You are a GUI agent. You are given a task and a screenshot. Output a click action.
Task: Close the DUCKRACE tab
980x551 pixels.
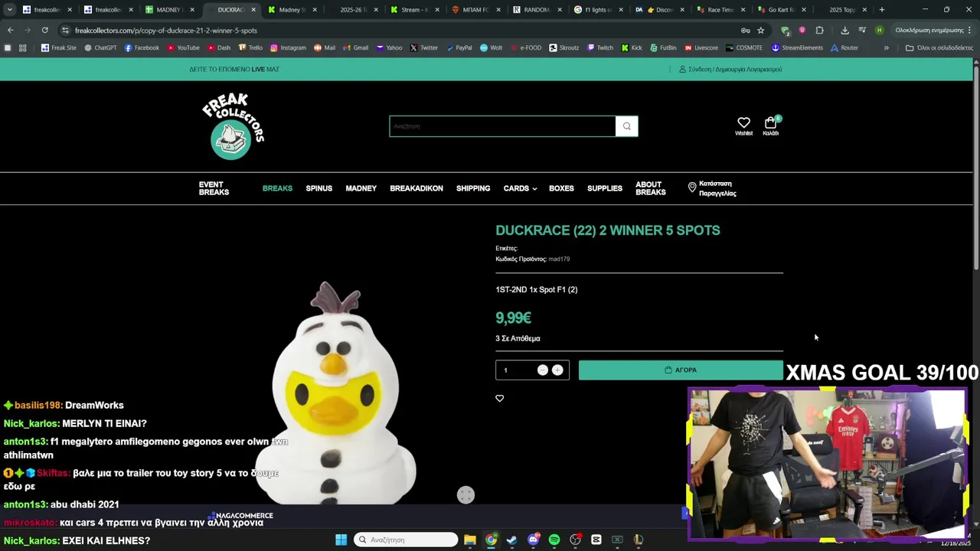click(x=253, y=10)
